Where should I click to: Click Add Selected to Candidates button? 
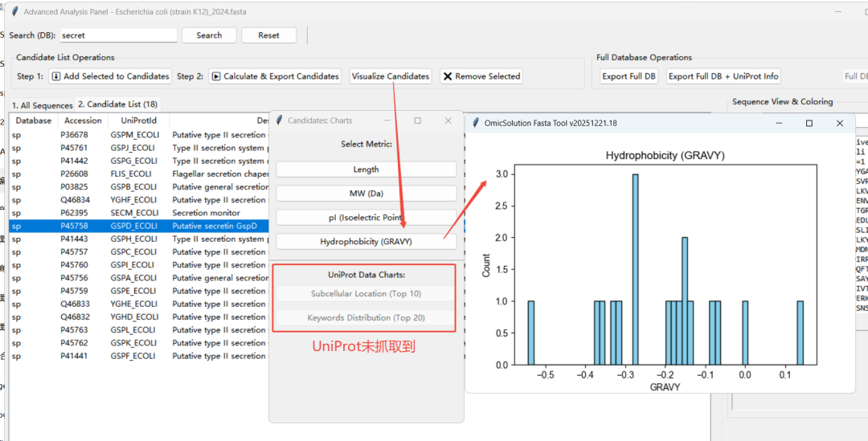tap(110, 76)
